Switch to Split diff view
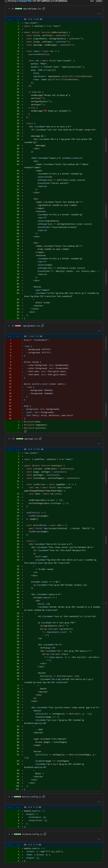 (x=92, y=1)
